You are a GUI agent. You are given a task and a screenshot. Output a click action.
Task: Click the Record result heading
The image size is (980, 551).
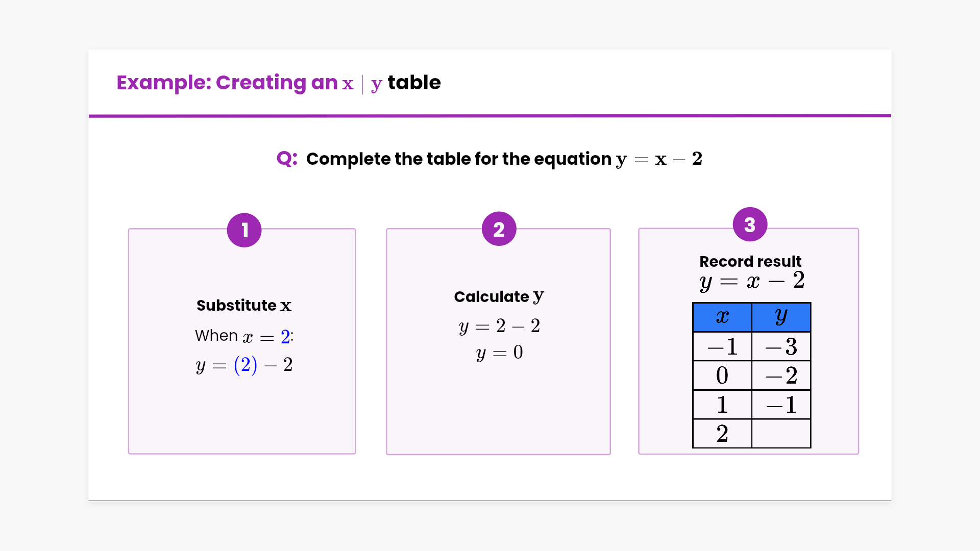point(750,261)
